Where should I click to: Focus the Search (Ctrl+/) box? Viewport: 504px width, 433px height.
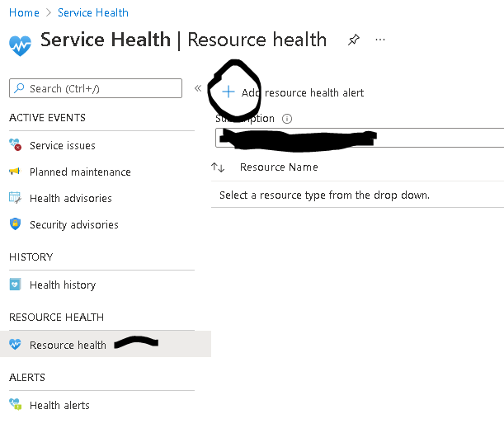coord(96,88)
